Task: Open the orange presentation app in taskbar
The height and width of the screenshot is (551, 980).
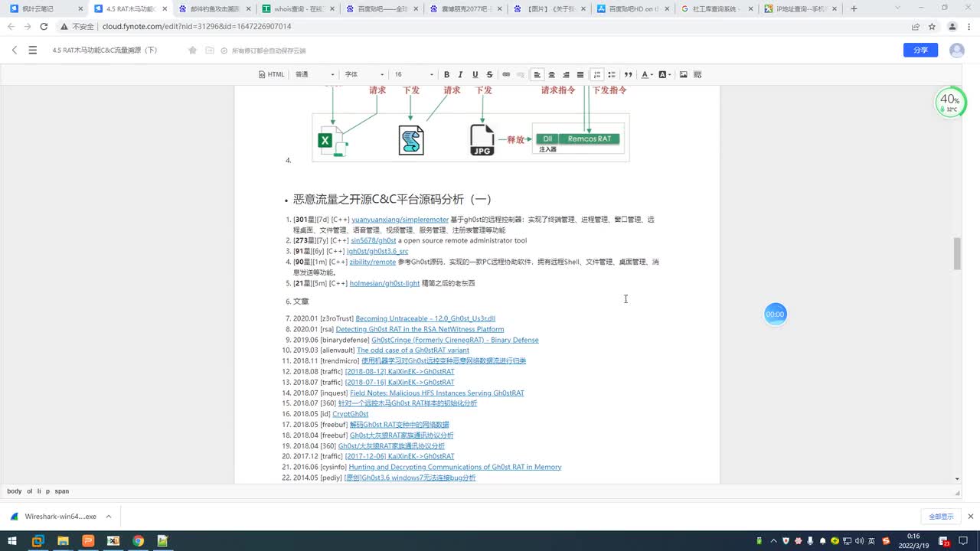Action: click(87, 541)
